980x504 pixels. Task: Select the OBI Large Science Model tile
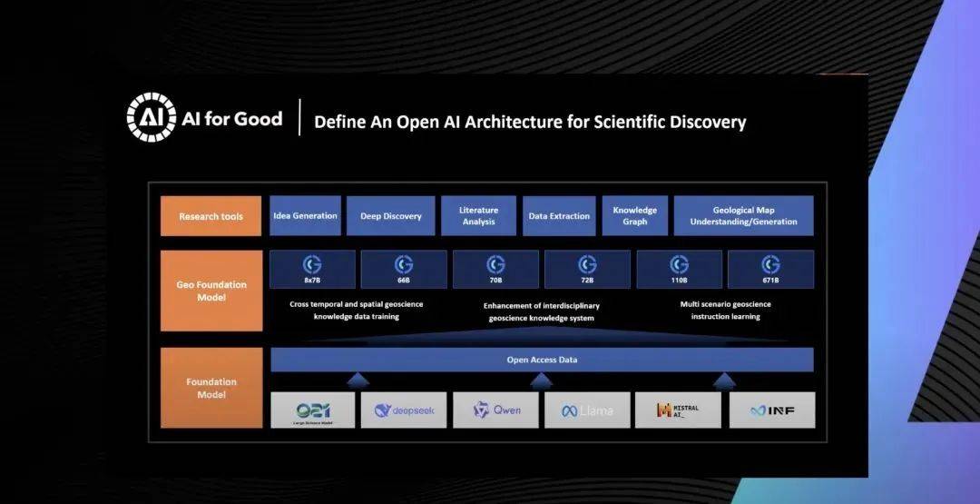312,410
